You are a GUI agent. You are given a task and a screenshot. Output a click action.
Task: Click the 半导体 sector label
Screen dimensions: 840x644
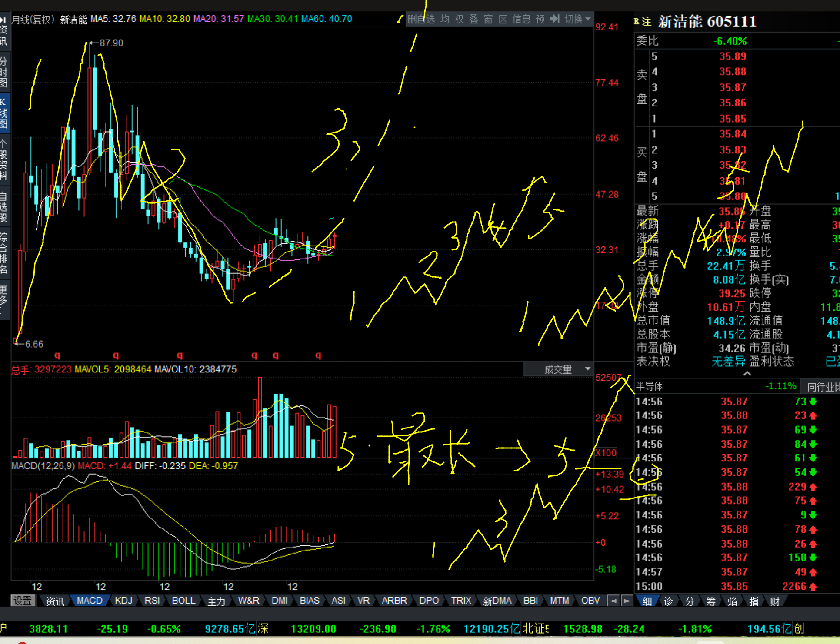tap(650, 386)
